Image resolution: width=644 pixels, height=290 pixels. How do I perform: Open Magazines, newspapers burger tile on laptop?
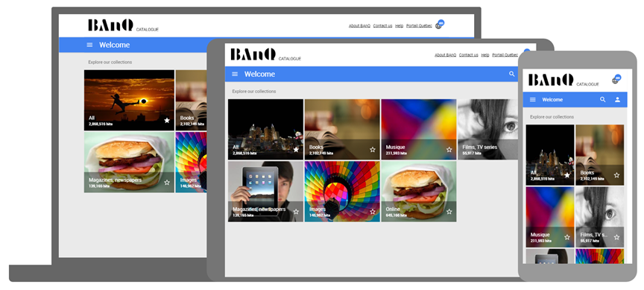pos(130,163)
